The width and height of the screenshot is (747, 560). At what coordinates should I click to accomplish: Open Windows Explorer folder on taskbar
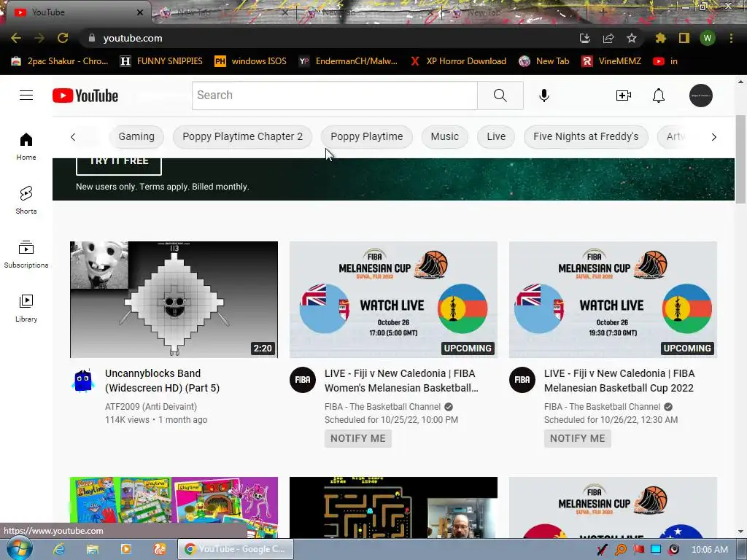click(x=93, y=549)
